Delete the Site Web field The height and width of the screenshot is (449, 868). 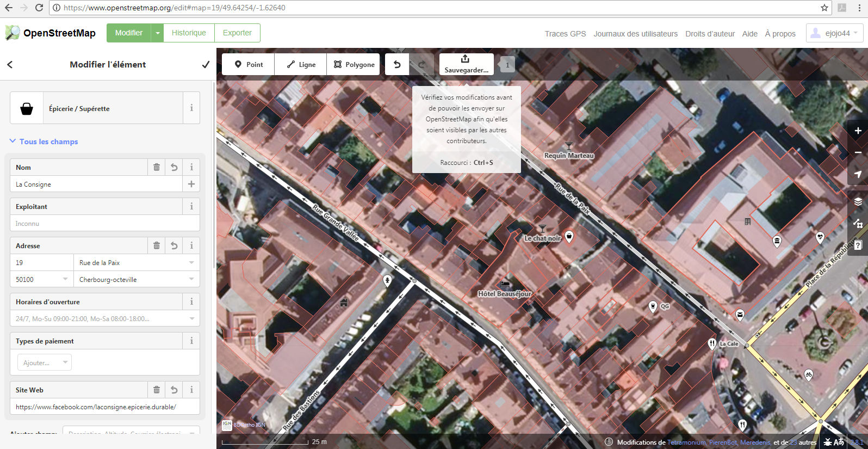pos(157,390)
